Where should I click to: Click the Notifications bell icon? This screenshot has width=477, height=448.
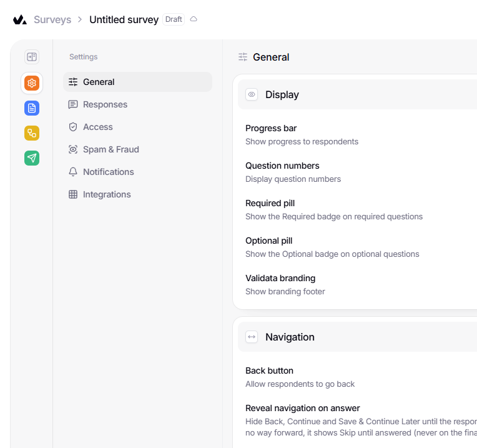point(73,172)
